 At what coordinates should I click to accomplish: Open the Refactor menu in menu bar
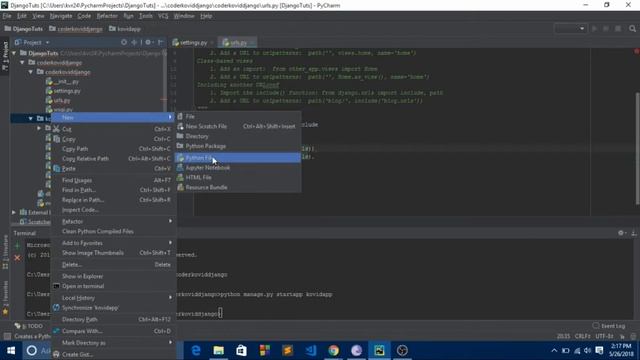pyautogui.click(x=107, y=16)
